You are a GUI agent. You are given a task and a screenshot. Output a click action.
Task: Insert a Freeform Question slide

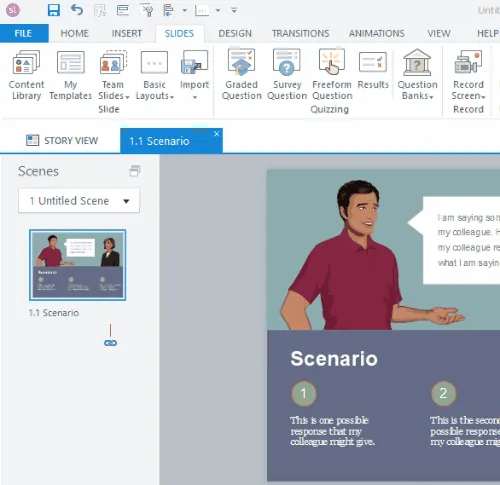coord(332,75)
